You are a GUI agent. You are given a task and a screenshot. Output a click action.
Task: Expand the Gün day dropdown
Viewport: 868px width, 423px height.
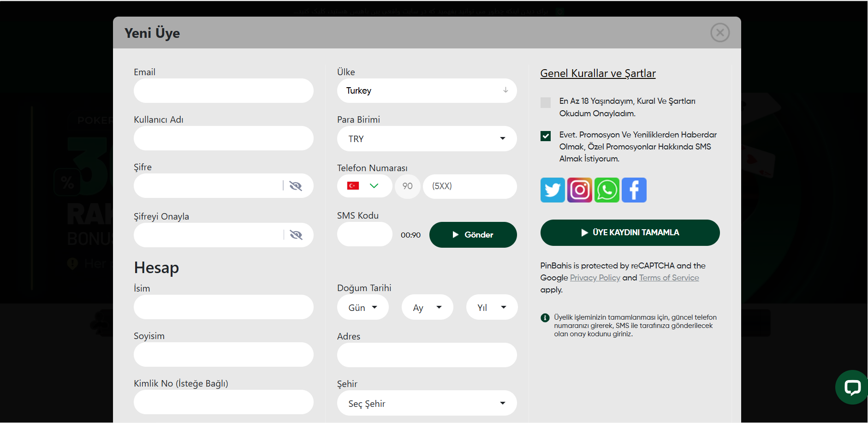[x=363, y=307]
